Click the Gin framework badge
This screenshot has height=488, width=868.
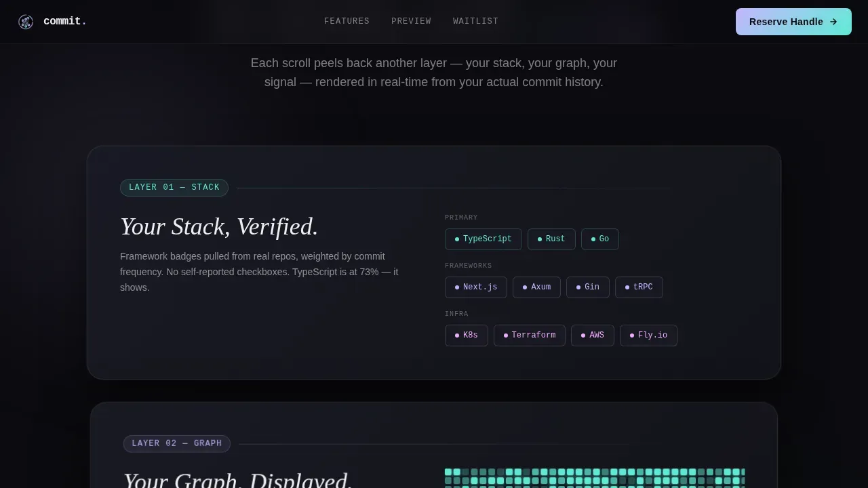(x=588, y=287)
